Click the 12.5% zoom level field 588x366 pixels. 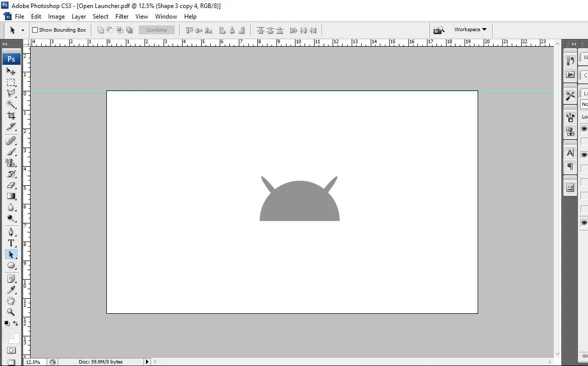click(35, 362)
